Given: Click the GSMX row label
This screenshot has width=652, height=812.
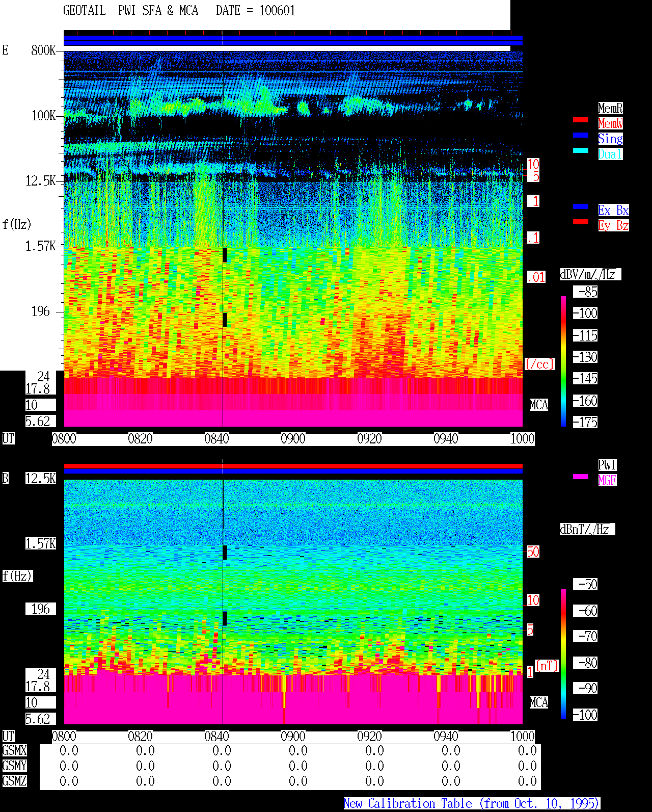Looking at the screenshot, I should point(14,751).
